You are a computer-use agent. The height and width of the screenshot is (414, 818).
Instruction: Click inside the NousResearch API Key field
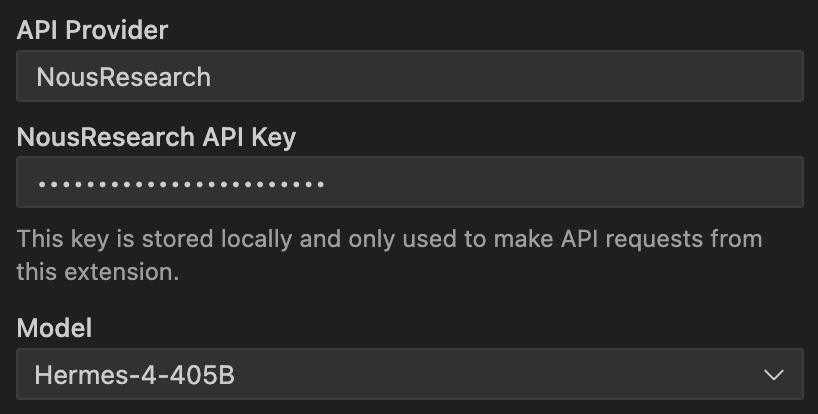point(409,182)
